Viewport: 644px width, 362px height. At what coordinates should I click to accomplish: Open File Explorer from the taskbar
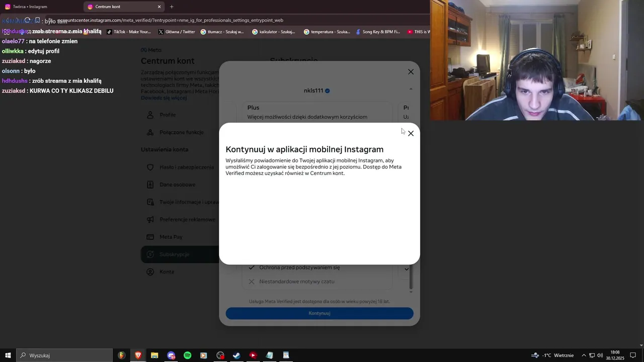tap(154, 355)
